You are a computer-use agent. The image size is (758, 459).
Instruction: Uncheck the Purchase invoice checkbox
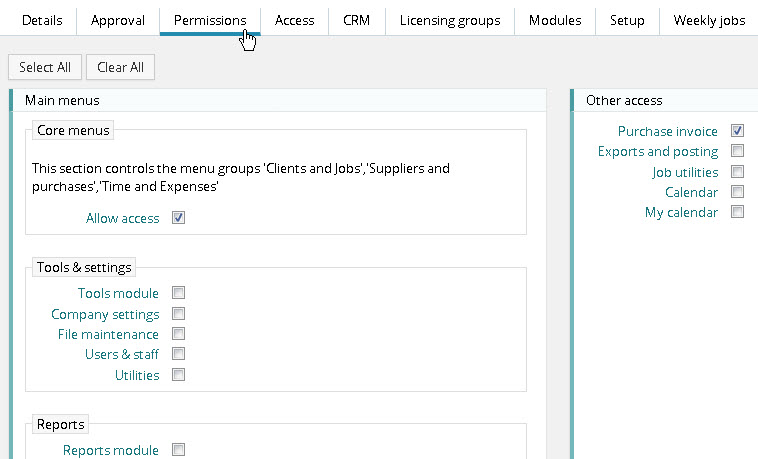coord(737,131)
